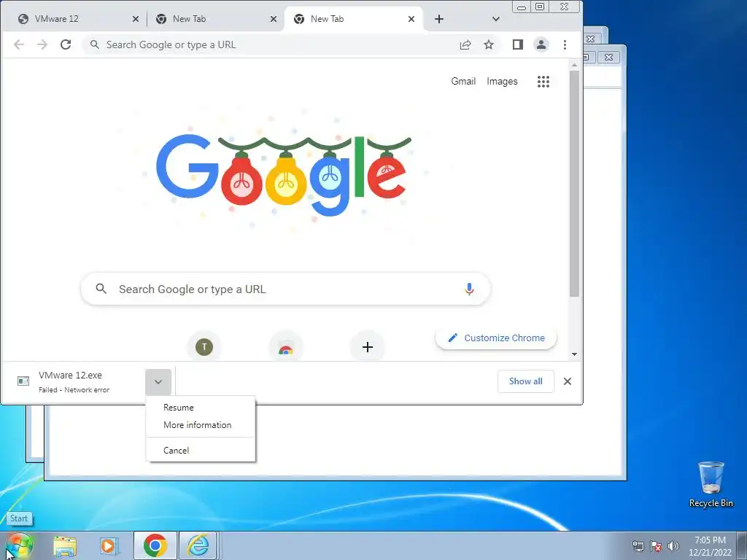
Task: Select Resume in download menu
Action: 201,408
